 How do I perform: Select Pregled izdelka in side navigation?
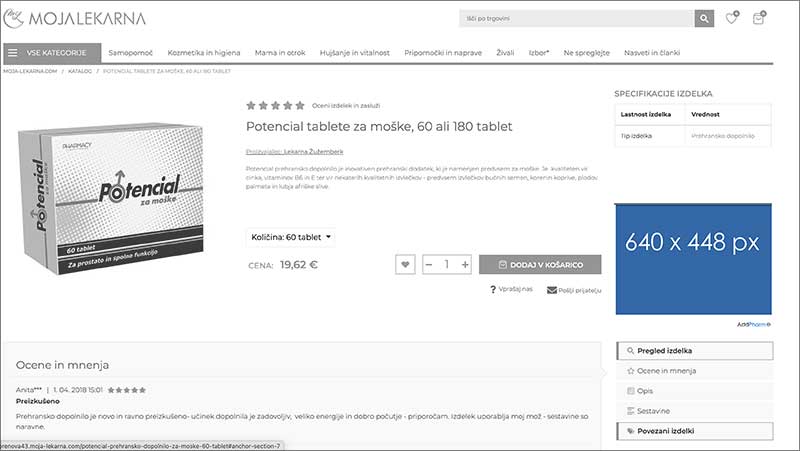[694, 351]
